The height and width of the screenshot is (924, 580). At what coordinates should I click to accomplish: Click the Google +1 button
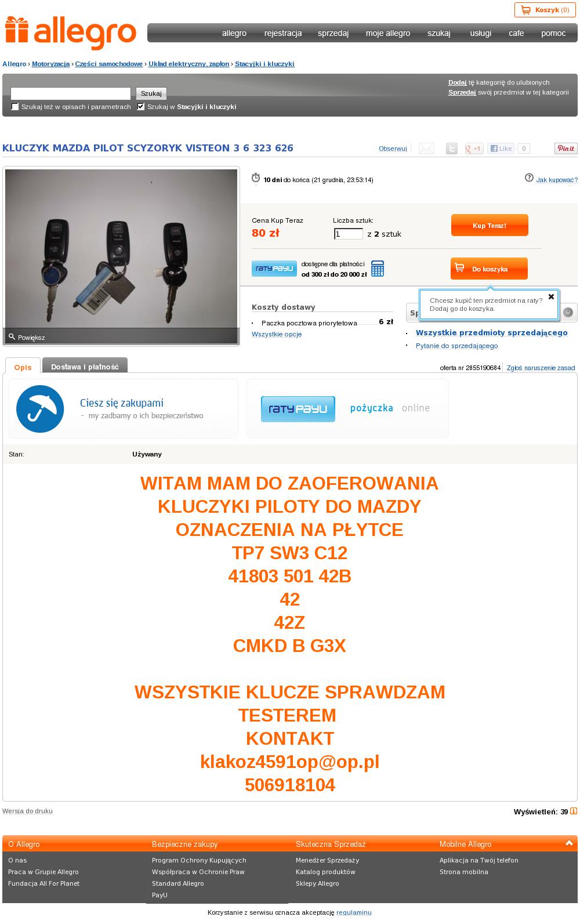(474, 148)
